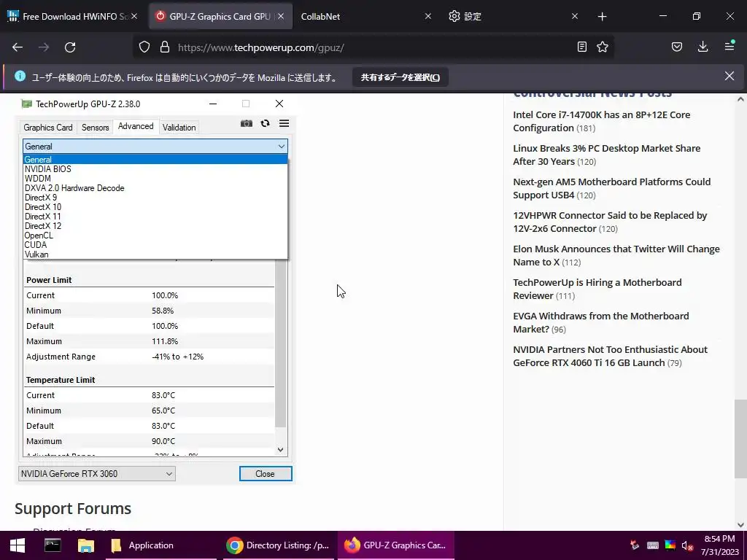Click the info icon in notification bar
Screen dimensions: 747x560
click(x=20, y=76)
